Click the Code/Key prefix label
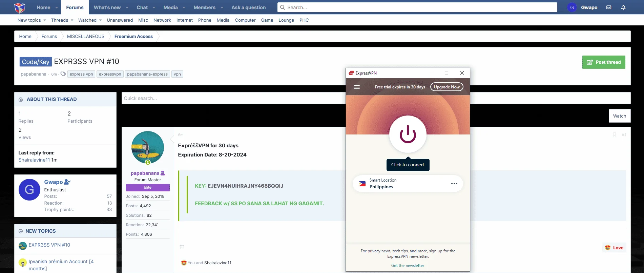This screenshot has height=273, width=644. [x=36, y=62]
